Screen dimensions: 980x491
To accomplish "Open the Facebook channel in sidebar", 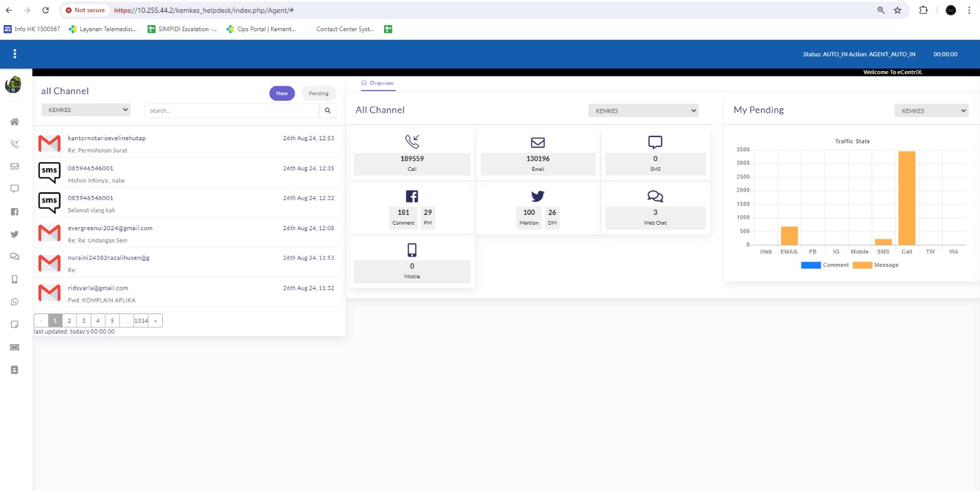I will pyautogui.click(x=15, y=212).
